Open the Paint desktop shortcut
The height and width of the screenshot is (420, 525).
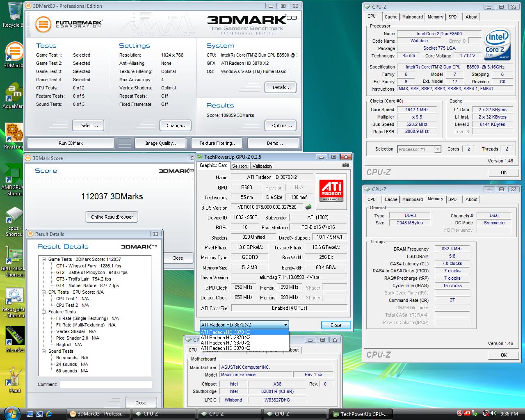[x=15, y=380]
